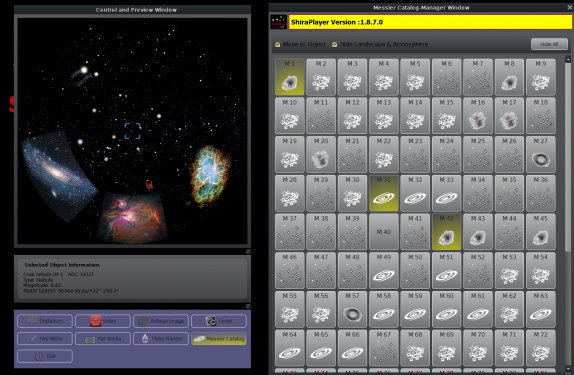Select the M 1 Crab nebula tile
This screenshot has width=574, height=375.
tap(290, 77)
